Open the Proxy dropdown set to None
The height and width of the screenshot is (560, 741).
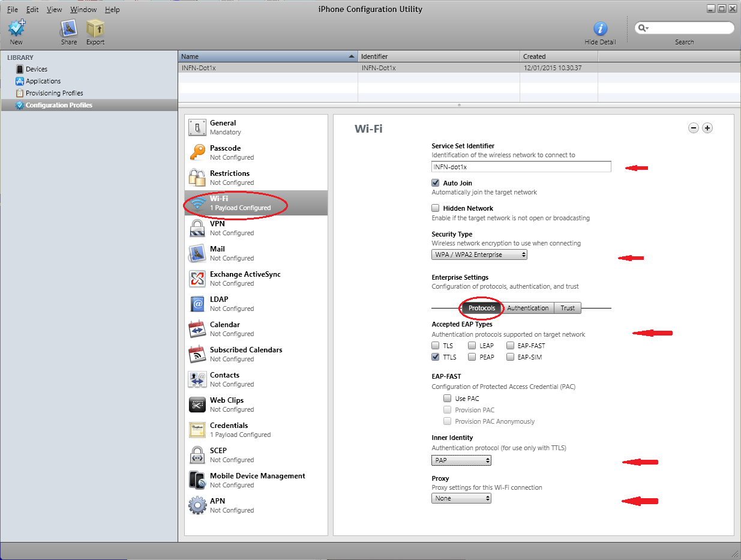click(461, 498)
